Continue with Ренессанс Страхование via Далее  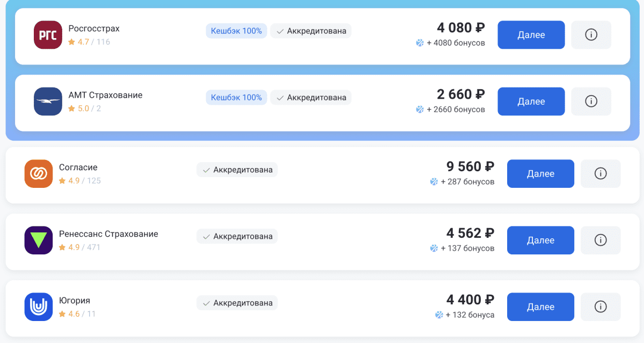pos(540,240)
